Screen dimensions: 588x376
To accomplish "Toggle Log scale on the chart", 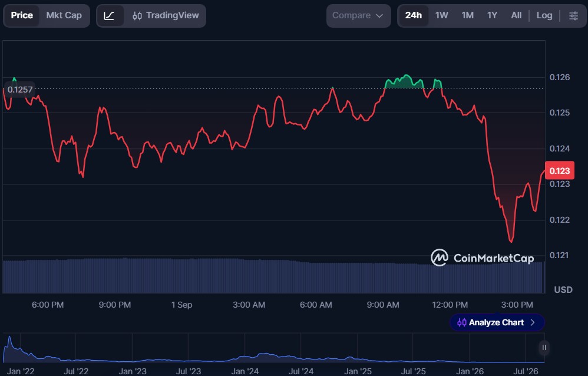I will tap(544, 15).
